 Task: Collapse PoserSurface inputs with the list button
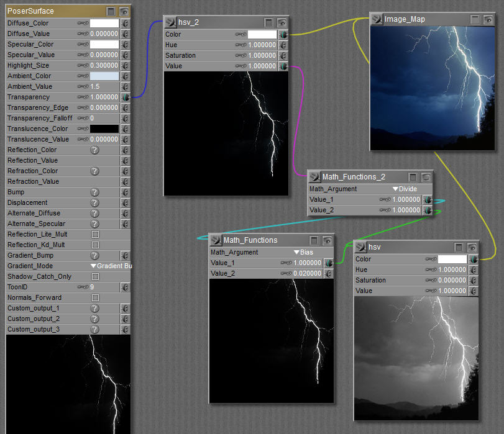point(111,11)
